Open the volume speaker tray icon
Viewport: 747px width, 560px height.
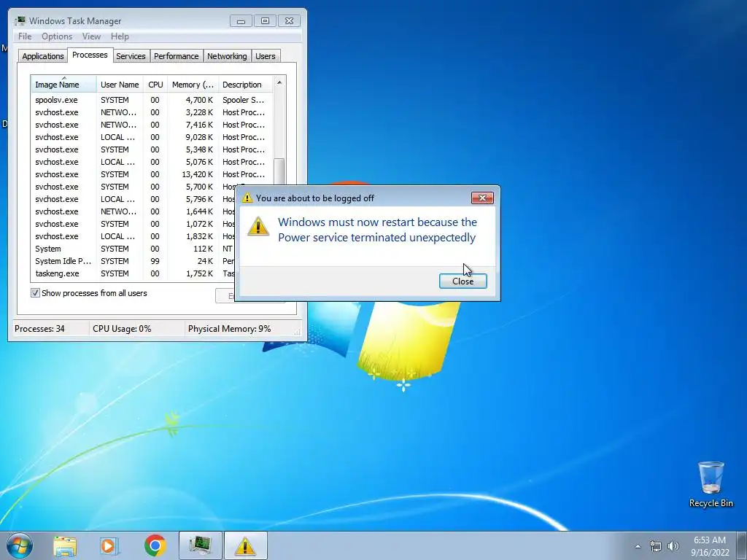point(673,546)
